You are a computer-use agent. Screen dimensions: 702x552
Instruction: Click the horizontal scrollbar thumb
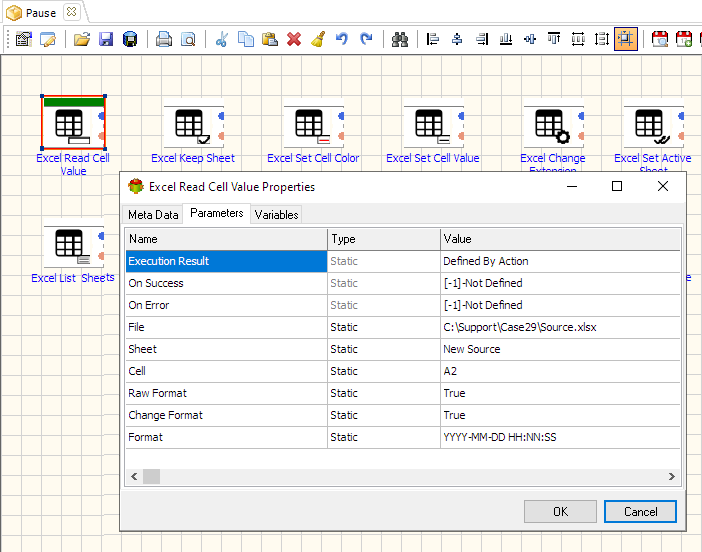pyautogui.click(x=151, y=476)
